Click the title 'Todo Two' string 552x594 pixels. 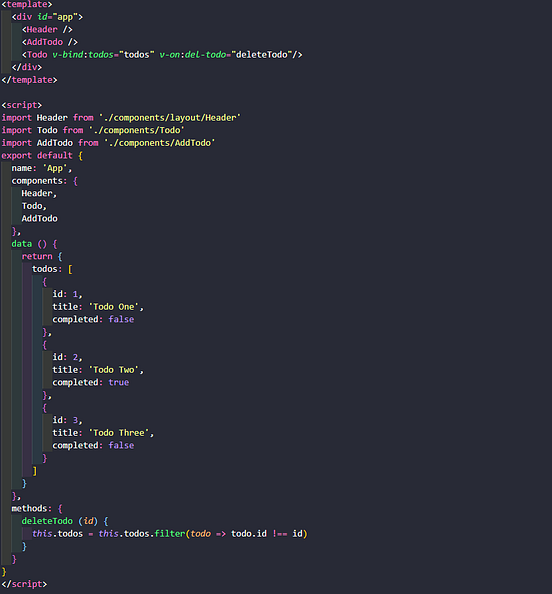click(114, 370)
